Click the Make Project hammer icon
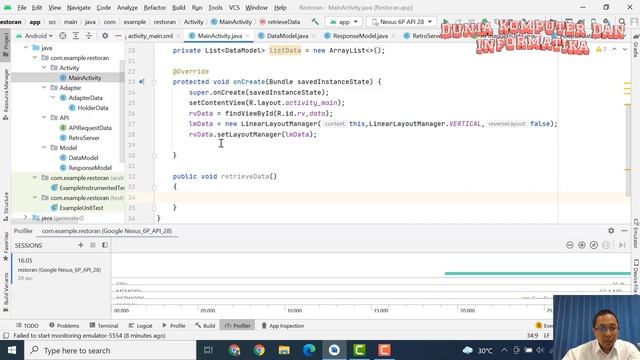Screen dimensions: 640x360 (315, 22)
